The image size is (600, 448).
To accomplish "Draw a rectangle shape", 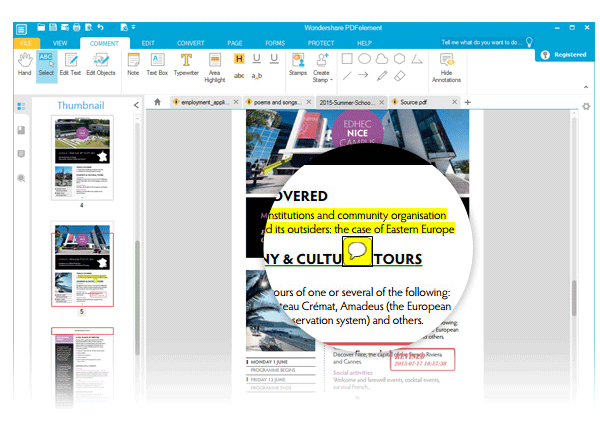I will (x=347, y=59).
